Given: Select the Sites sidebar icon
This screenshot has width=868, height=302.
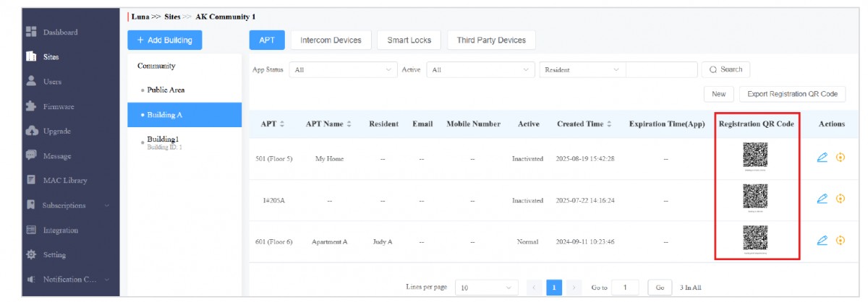Looking at the screenshot, I should pyautogui.click(x=31, y=56).
